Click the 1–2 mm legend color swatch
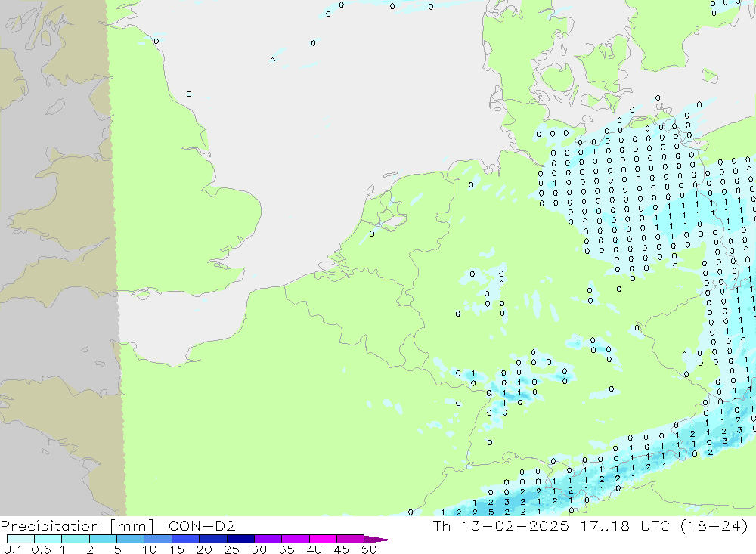 tap(76, 539)
